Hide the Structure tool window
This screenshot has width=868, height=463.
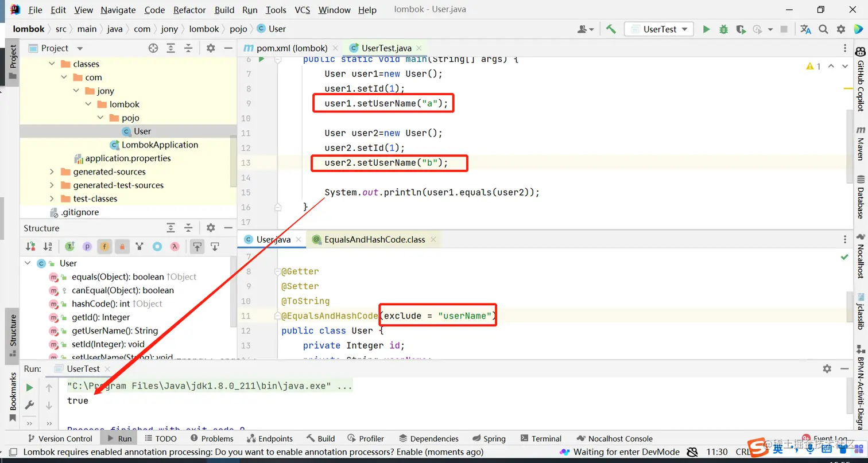(x=228, y=228)
